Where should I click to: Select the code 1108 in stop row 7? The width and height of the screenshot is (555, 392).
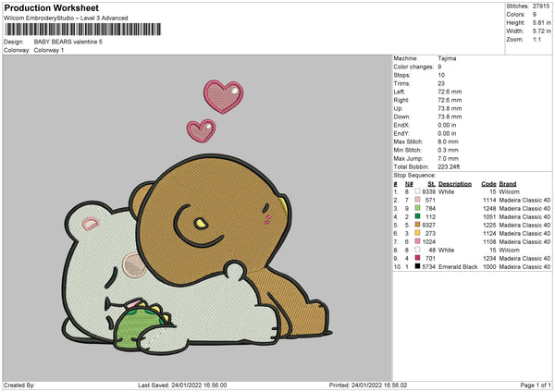(489, 241)
